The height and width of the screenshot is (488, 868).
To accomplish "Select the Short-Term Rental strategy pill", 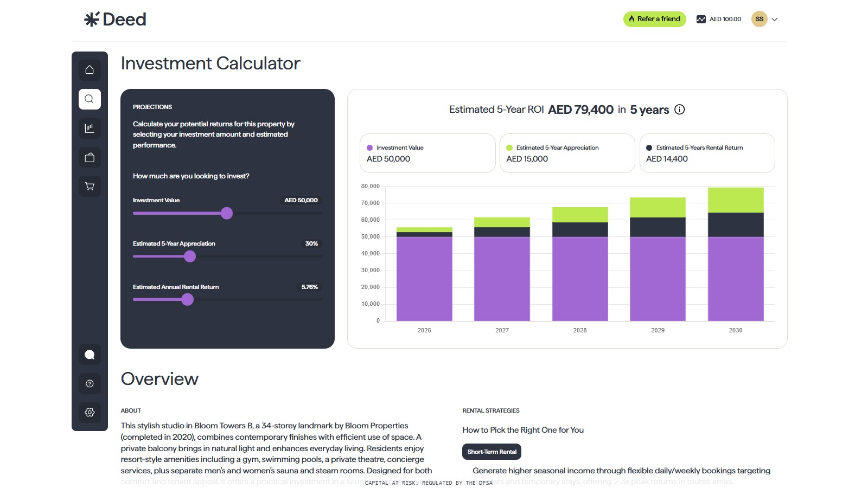I will (x=492, y=451).
